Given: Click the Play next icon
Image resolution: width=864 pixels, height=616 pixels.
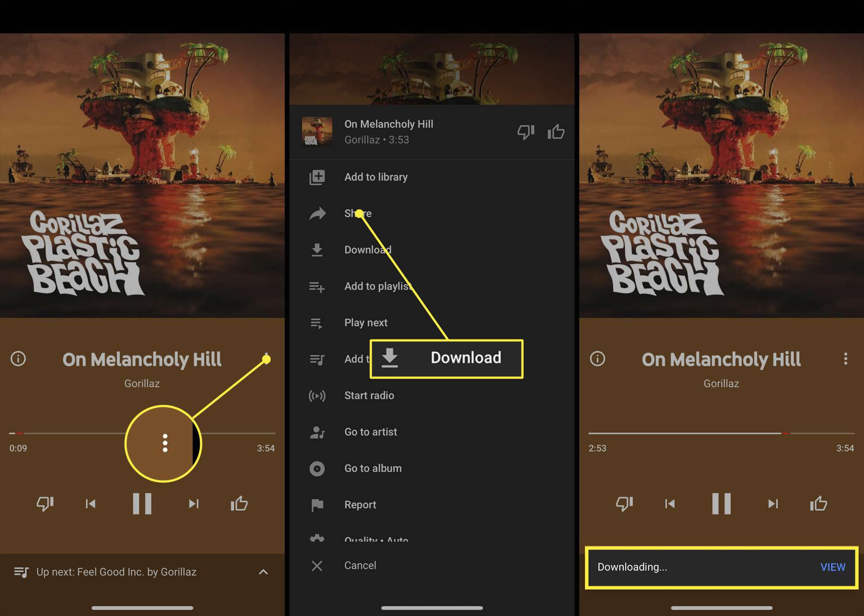Looking at the screenshot, I should (x=317, y=323).
